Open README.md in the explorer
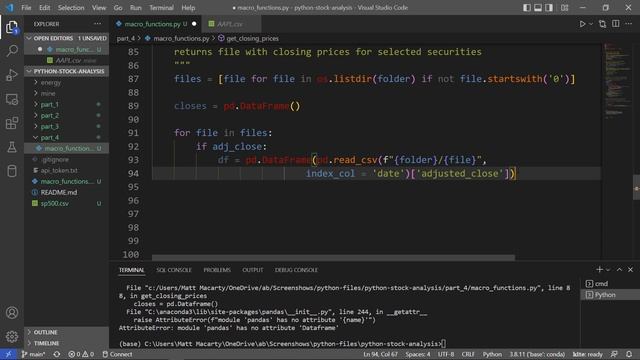 tap(67, 192)
